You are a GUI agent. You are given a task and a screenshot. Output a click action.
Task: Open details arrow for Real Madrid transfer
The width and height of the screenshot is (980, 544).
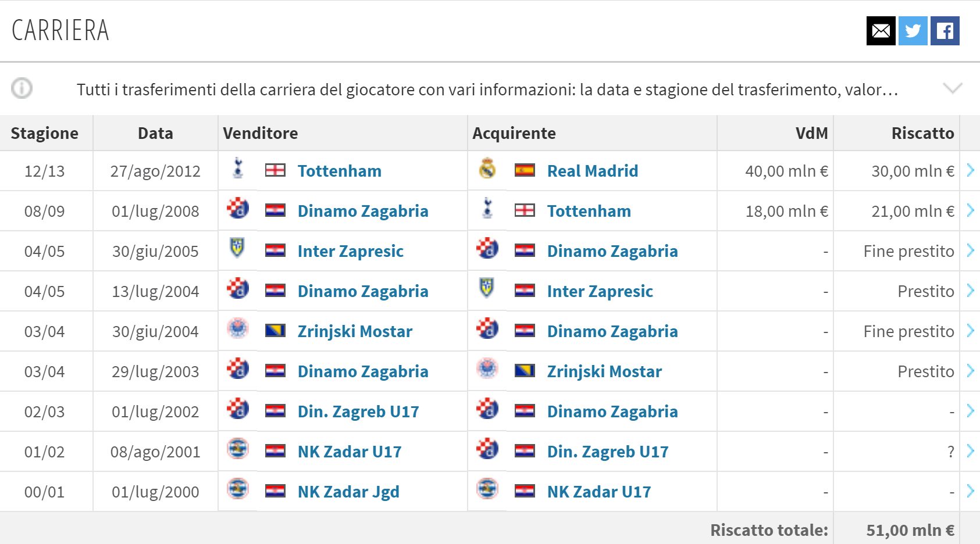(x=970, y=170)
